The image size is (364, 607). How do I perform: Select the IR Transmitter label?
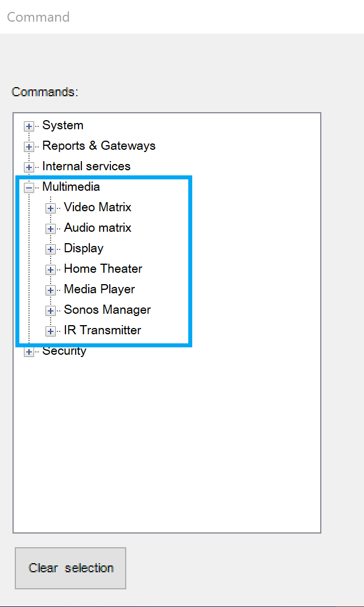pos(102,330)
